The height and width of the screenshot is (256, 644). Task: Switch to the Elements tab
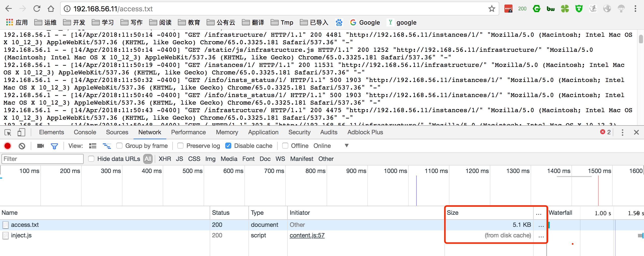pos(51,132)
